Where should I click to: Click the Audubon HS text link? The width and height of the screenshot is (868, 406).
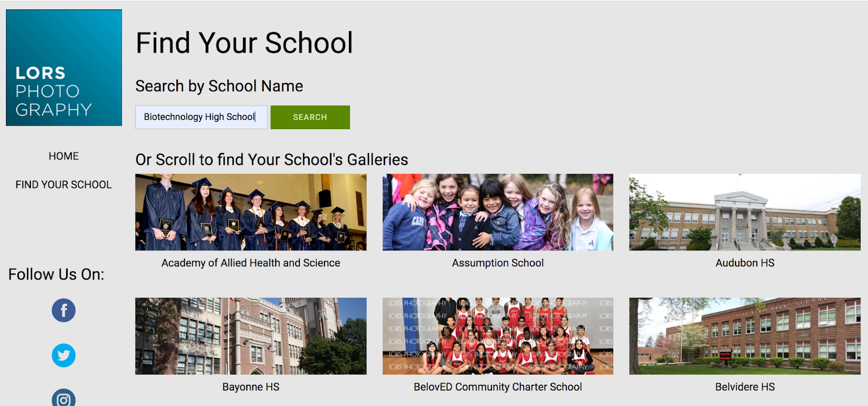pyautogui.click(x=745, y=263)
